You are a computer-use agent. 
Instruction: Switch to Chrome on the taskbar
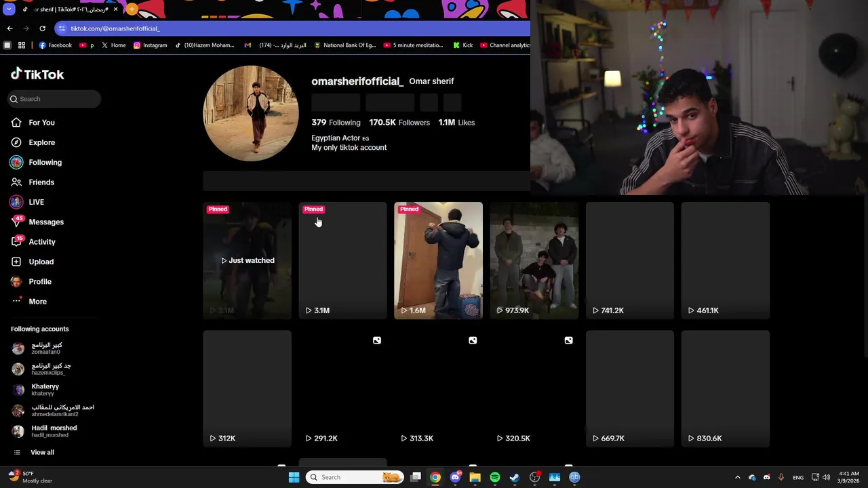[435, 477]
